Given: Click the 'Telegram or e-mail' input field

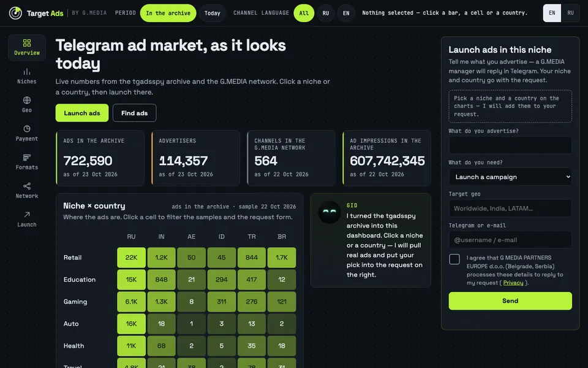Looking at the screenshot, I should (510, 240).
